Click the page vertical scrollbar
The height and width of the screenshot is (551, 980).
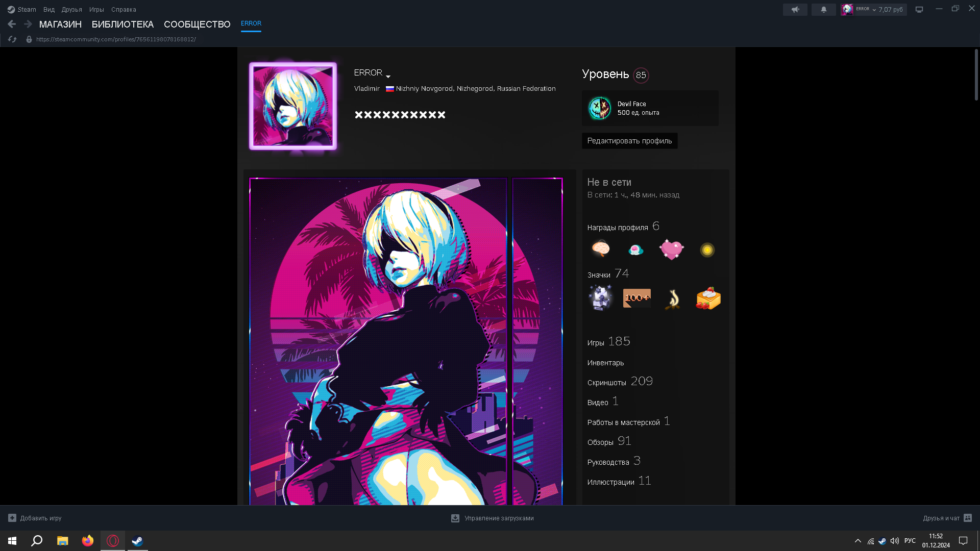pyautogui.click(x=976, y=74)
